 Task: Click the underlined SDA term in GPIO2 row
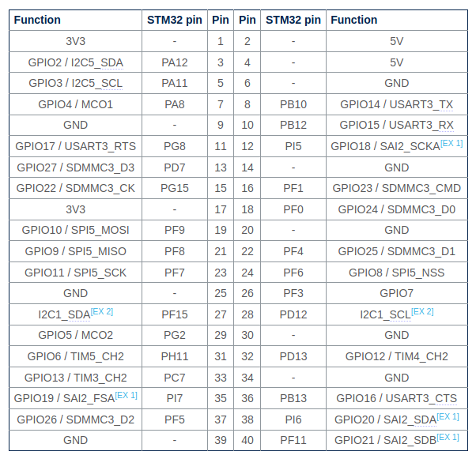click(111, 62)
